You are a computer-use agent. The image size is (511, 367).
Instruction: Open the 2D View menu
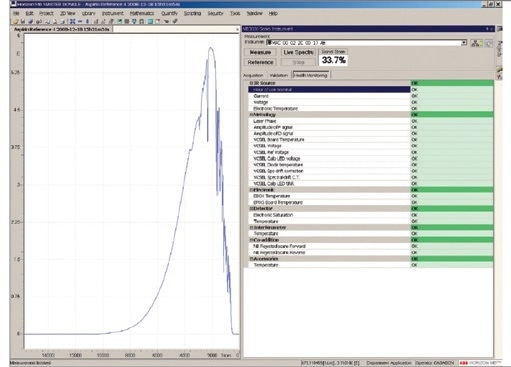67,13
